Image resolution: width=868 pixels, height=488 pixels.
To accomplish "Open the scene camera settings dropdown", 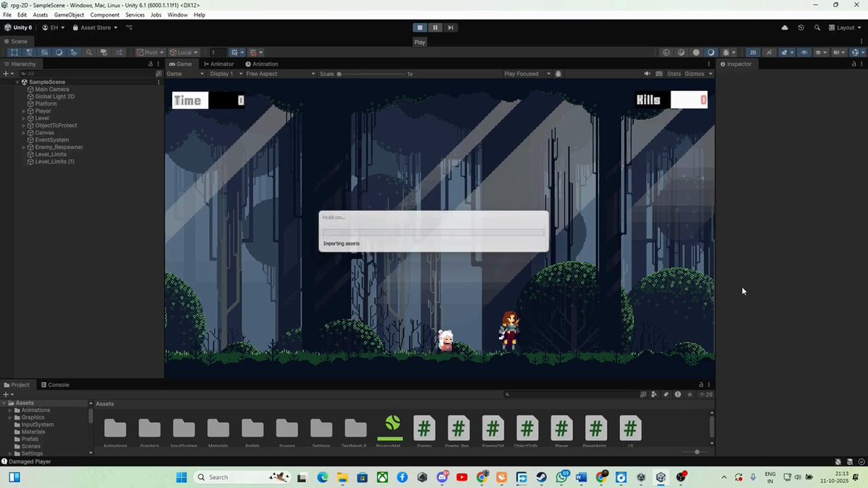I will tap(839, 52).
